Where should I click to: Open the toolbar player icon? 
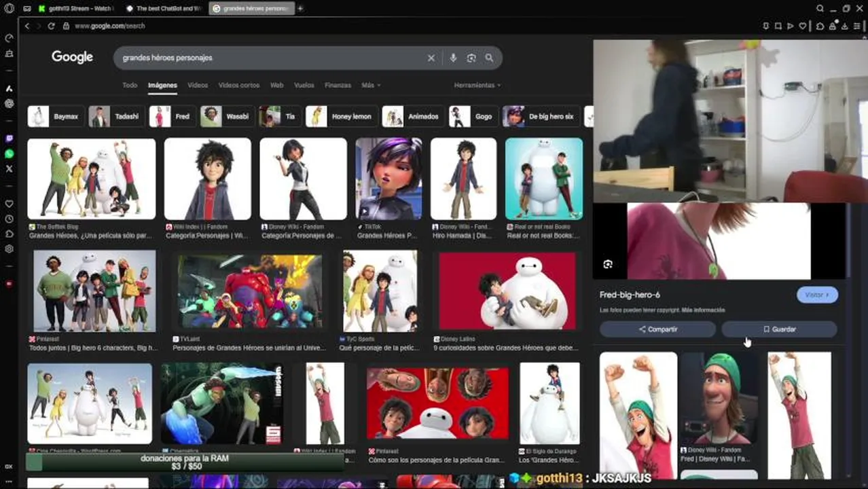(x=790, y=26)
